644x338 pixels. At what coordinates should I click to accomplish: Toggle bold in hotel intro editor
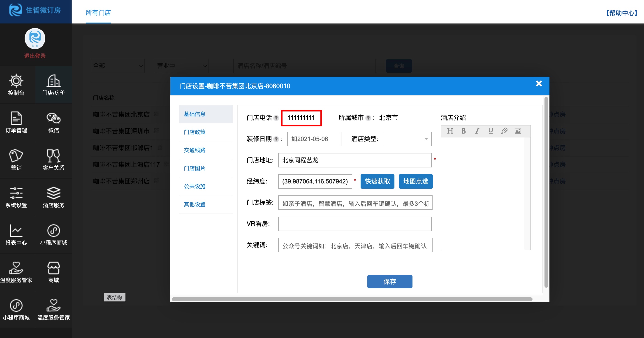point(463,131)
